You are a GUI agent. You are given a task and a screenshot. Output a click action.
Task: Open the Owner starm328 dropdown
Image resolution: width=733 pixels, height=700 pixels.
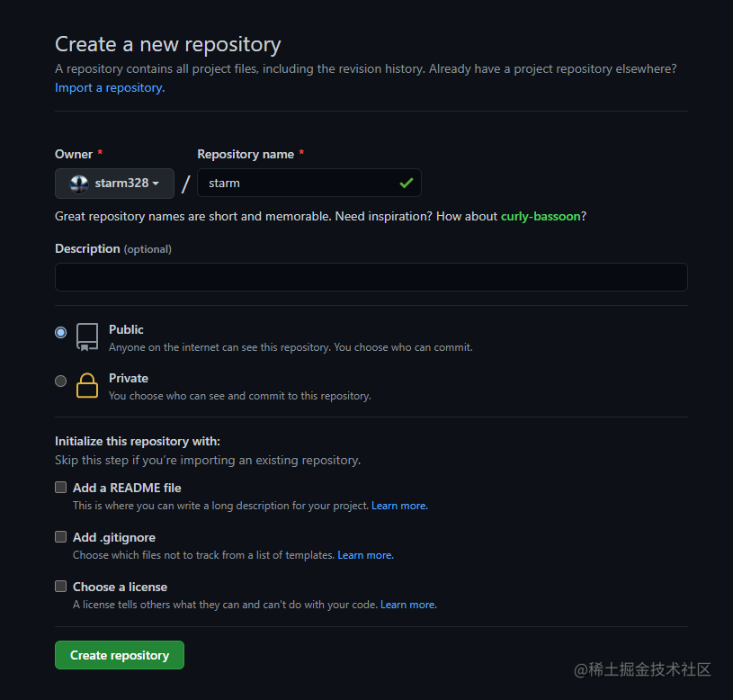(114, 184)
